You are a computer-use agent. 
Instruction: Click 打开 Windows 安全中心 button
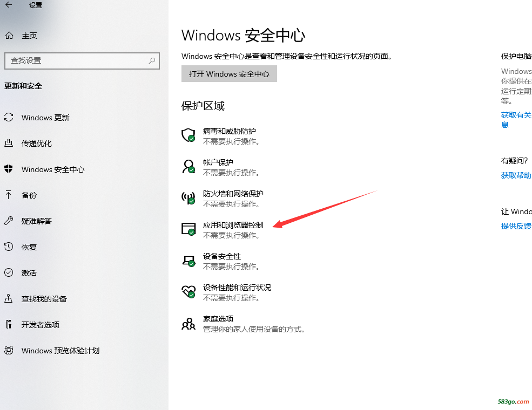pos(229,74)
